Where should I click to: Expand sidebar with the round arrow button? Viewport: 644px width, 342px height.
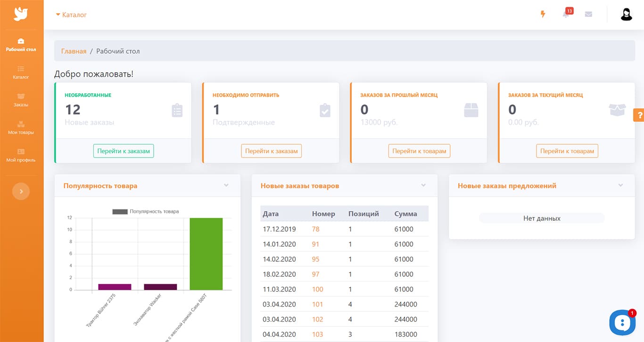[21, 192]
